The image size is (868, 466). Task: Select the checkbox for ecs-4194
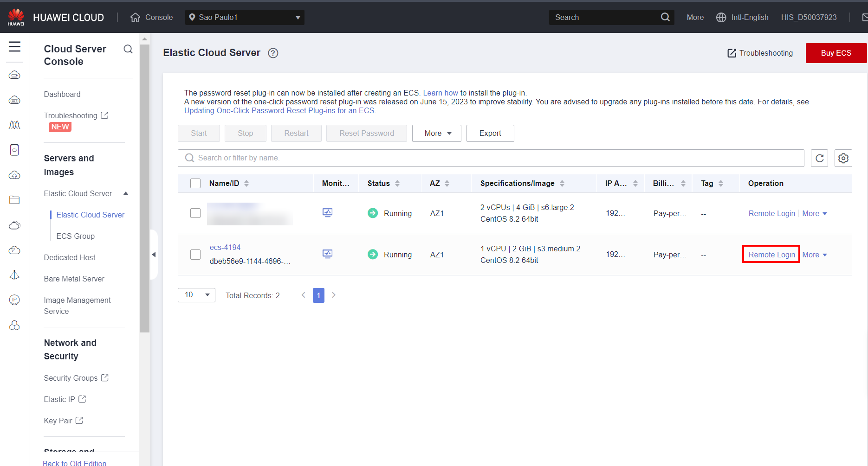pyautogui.click(x=195, y=255)
